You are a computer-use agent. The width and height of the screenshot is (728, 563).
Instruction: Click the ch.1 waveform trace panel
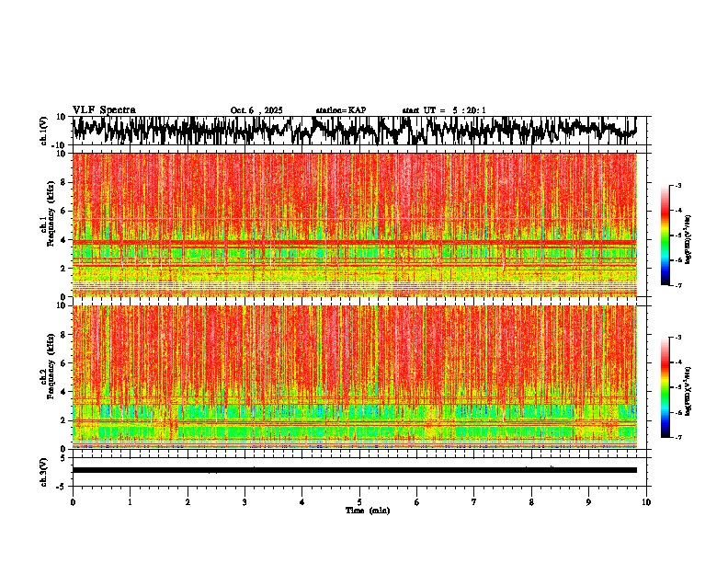[359, 131]
